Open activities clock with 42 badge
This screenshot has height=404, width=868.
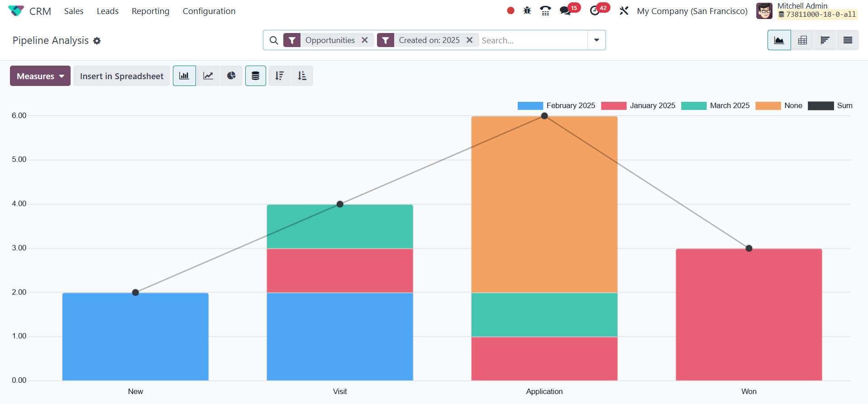pyautogui.click(x=600, y=10)
